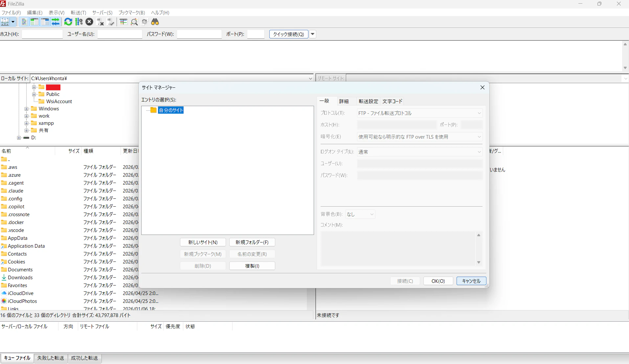Screen dimensions: 629x364
Task: Click the disconnect from server icon
Action: [100, 22]
